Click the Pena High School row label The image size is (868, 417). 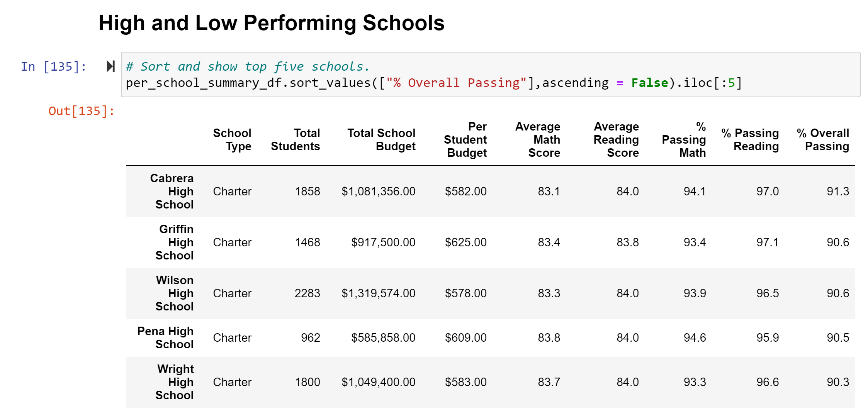click(165, 337)
